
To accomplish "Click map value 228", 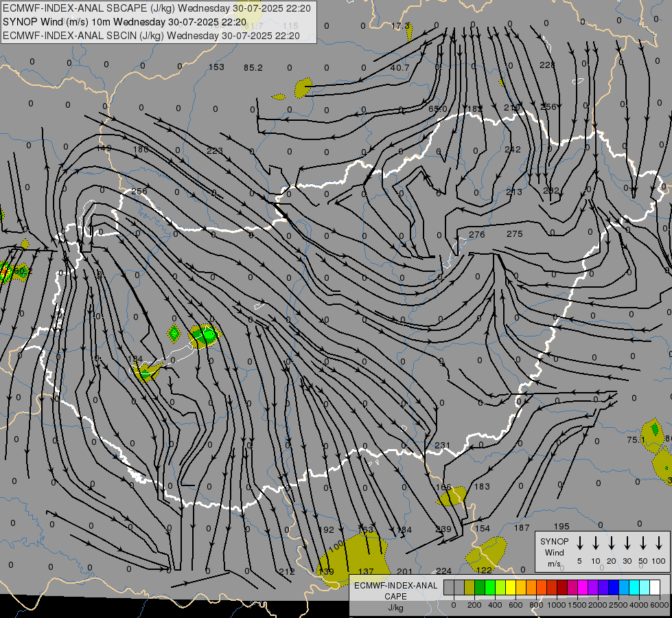I will pyautogui.click(x=547, y=65).
